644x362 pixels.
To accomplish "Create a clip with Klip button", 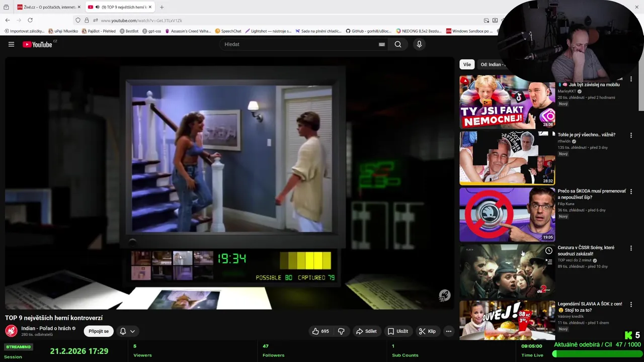I will tap(427, 331).
